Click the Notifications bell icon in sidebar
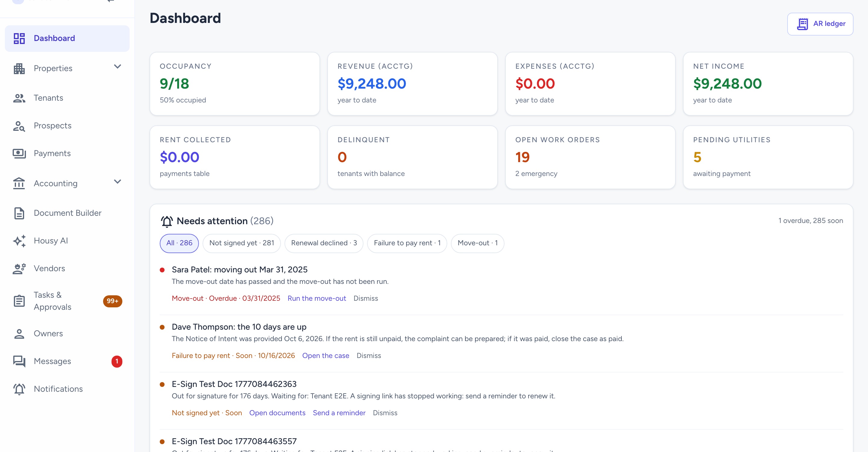 (19, 389)
